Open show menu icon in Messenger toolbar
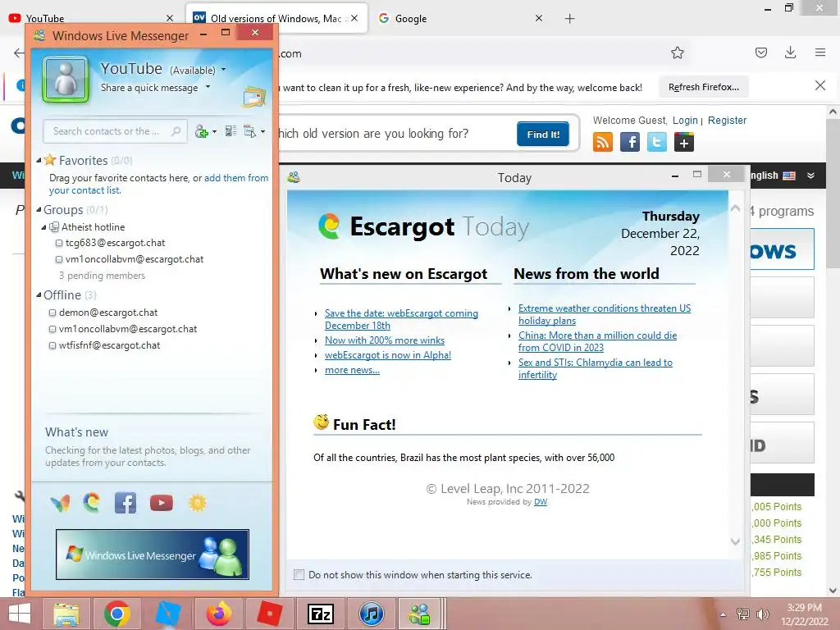Image resolution: width=840 pixels, height=630 pixels. 250,131
